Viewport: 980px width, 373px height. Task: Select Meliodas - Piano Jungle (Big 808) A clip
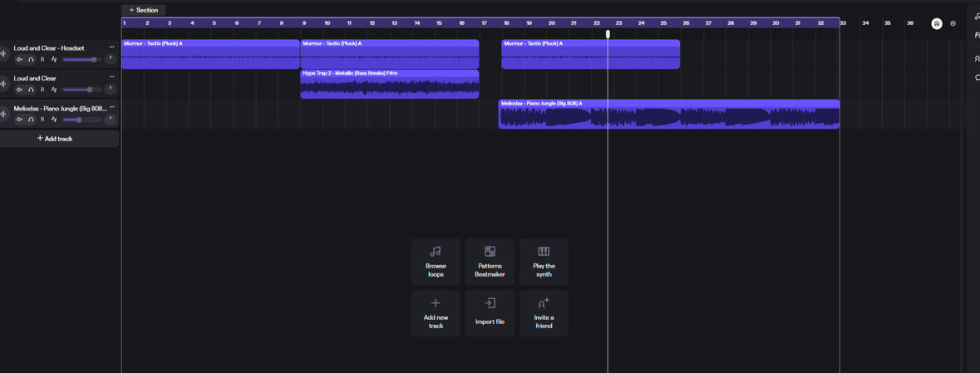[669, 115]
